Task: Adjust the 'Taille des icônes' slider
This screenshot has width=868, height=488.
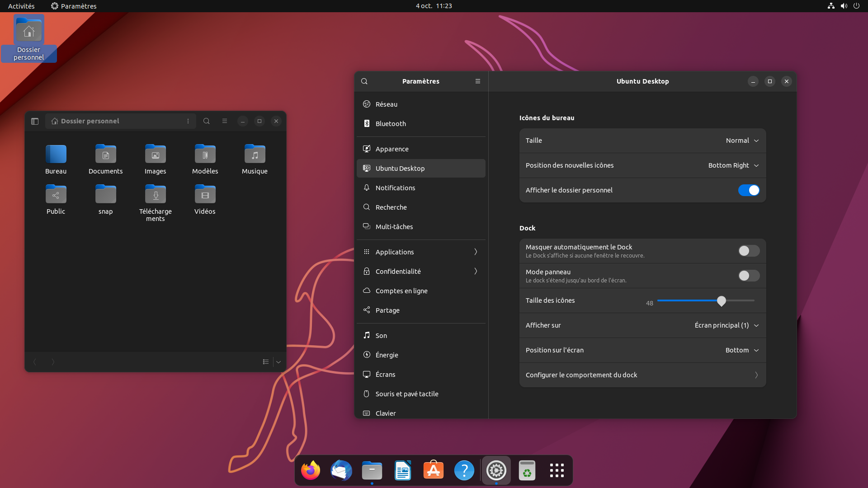Action: 721,300
